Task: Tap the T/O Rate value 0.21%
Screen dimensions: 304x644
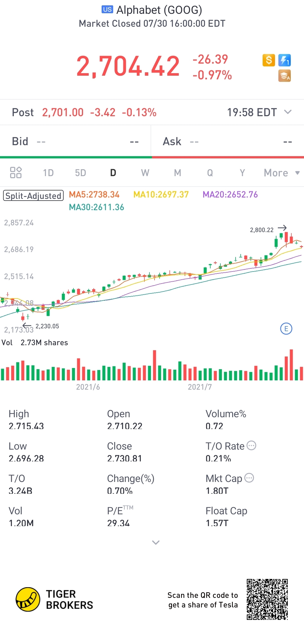Action: [x=218, y=458]
